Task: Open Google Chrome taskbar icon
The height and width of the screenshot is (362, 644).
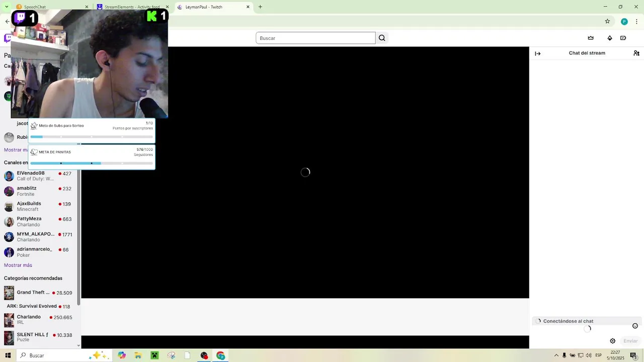Action: click(220, 355)
